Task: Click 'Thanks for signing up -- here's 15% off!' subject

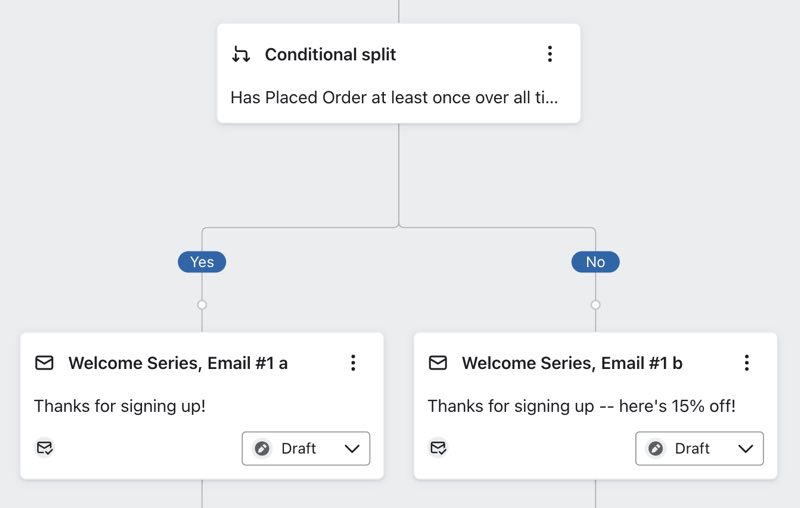Action: (581, 406)
